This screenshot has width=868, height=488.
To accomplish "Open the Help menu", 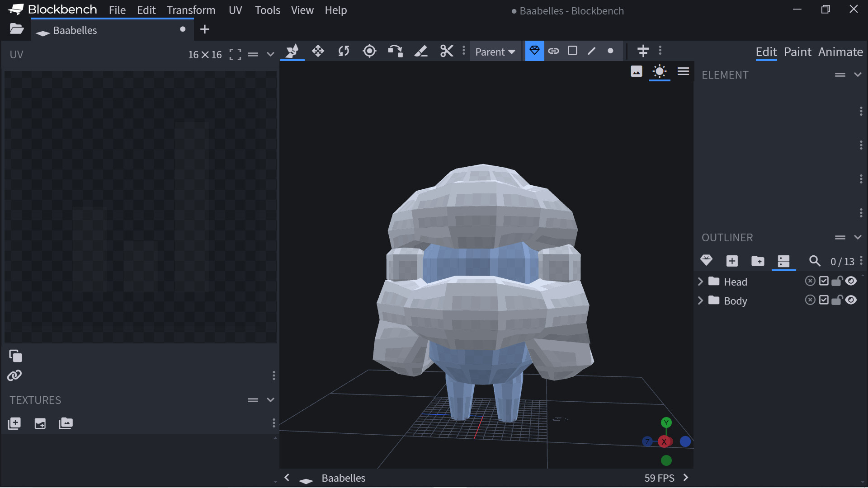I will click(336, 10).
